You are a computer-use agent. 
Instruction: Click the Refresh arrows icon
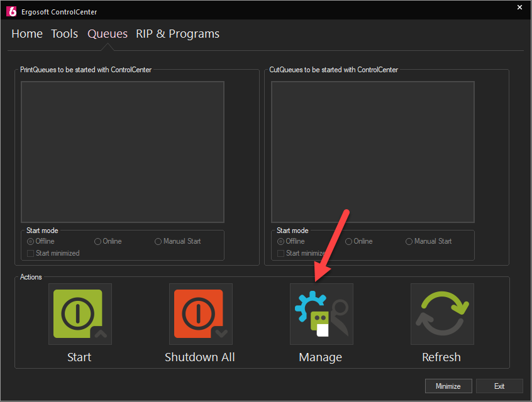point(442,314)
